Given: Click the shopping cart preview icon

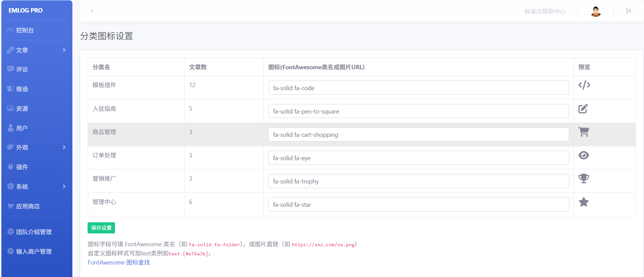Looking at the screenshot, I should click(x=584, y=132).
